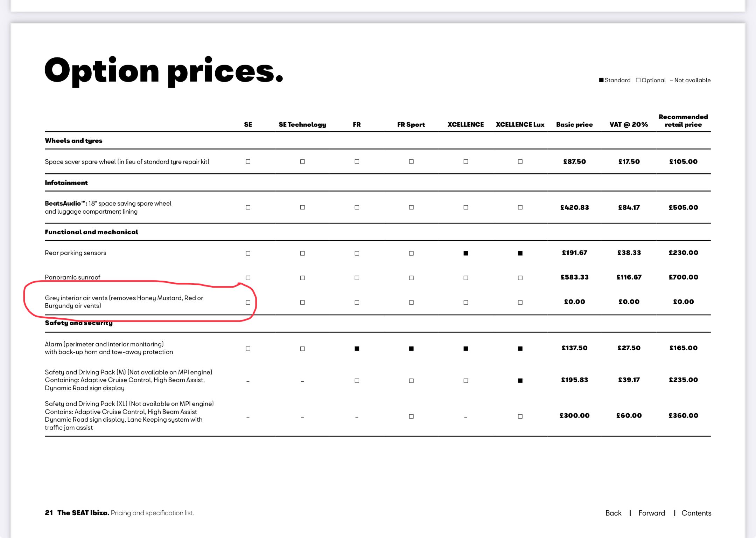Image resolution: width=756 pixels, height=538 pixels.
Task: Click the £360.00 retail price value
Action: pyautogui.click(x=683, y=415)
